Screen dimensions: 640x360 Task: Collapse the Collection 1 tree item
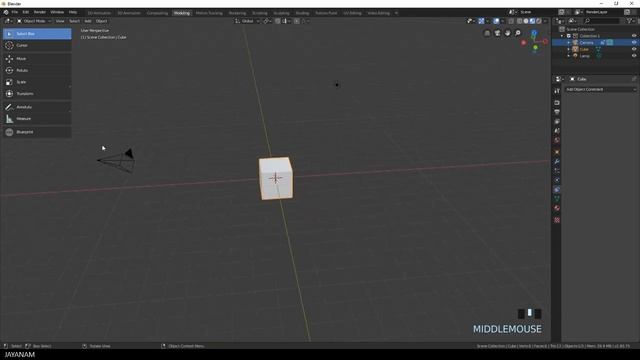click(x=562, y=36)
